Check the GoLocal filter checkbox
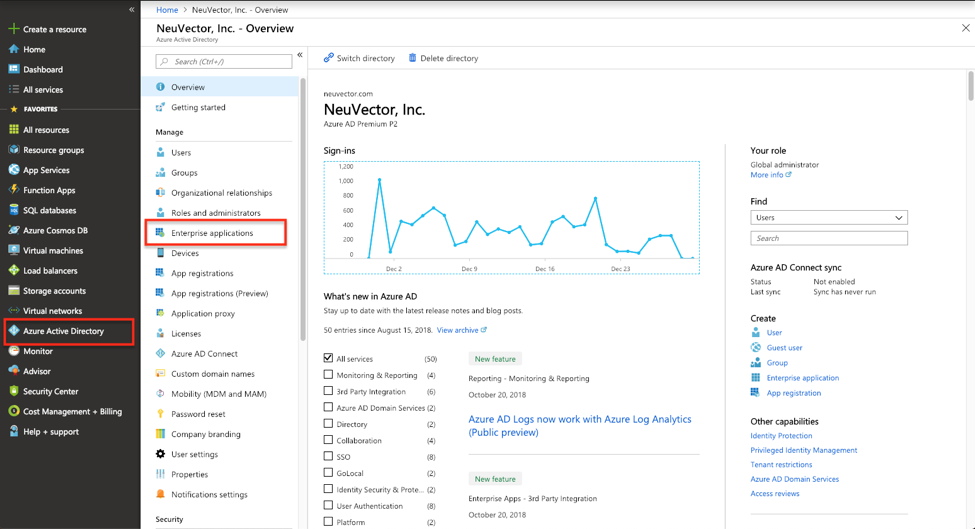Viewport: 975px width, 529px height. [328, 472]
